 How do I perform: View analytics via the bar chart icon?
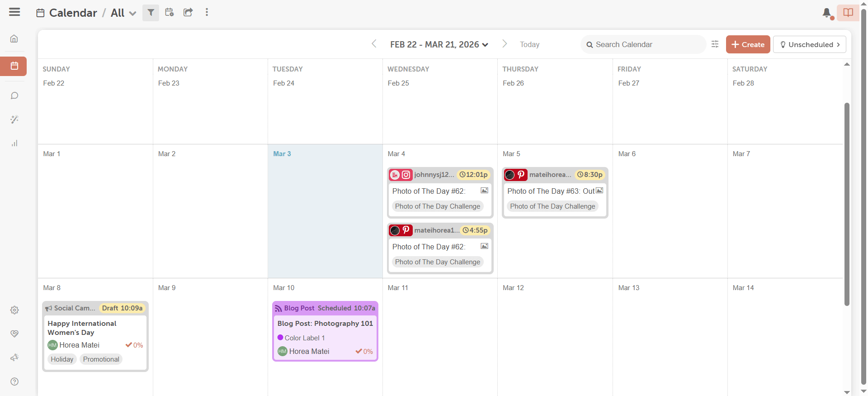coord(14,143)
